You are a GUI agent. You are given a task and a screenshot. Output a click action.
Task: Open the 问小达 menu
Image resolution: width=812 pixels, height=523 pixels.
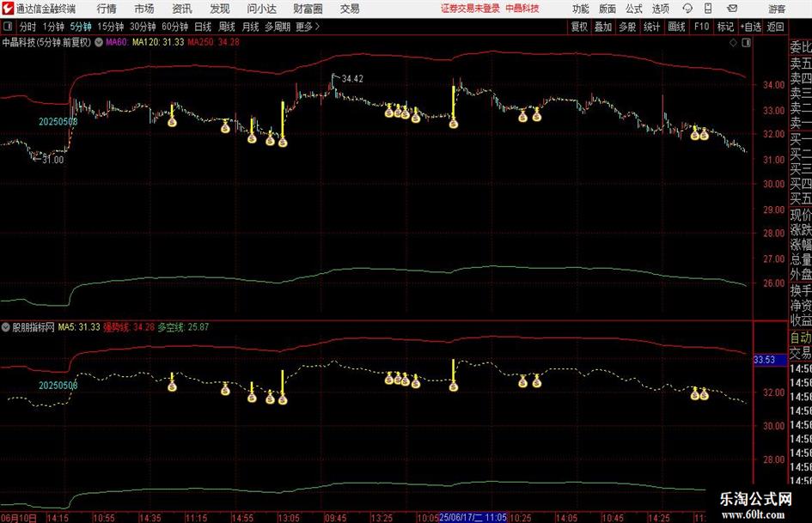261,9
